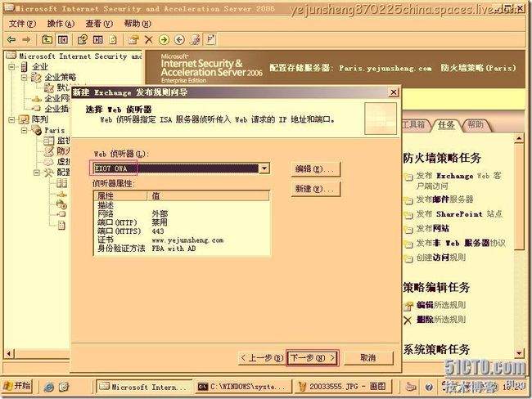
Task: Click the Refresh document toolbar icon
Action: tap(113, 40)
